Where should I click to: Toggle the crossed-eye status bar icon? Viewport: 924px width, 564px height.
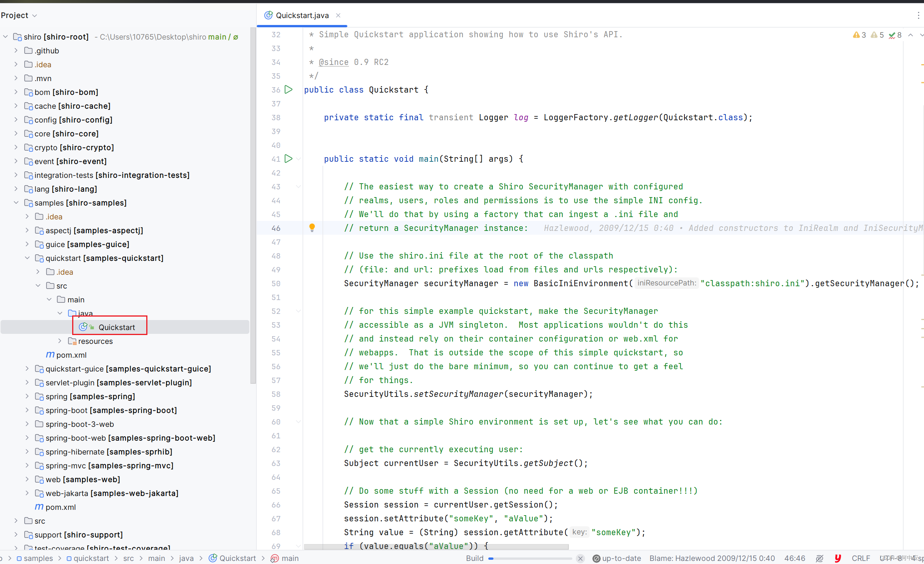click(820, 558)
